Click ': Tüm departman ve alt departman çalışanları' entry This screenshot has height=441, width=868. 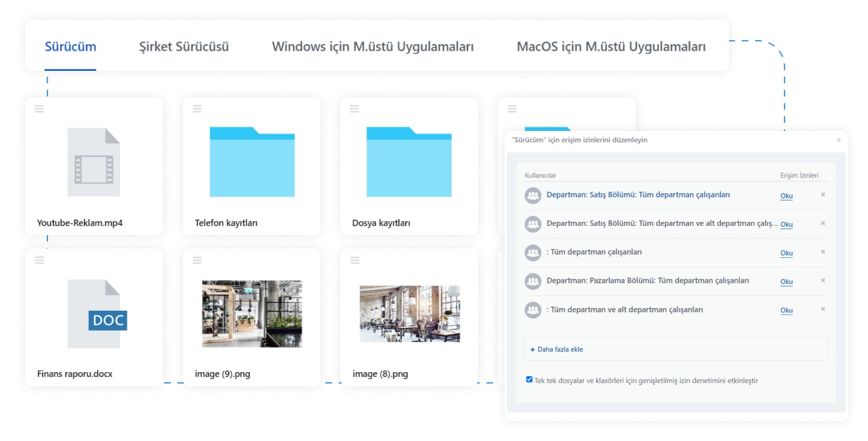(x=624, y=310)
